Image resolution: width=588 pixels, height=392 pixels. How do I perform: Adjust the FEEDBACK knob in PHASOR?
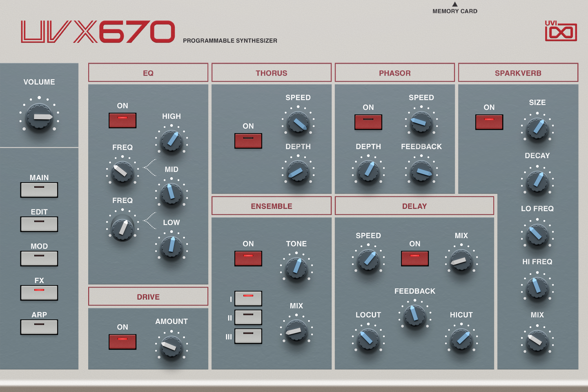click(421, 171)
